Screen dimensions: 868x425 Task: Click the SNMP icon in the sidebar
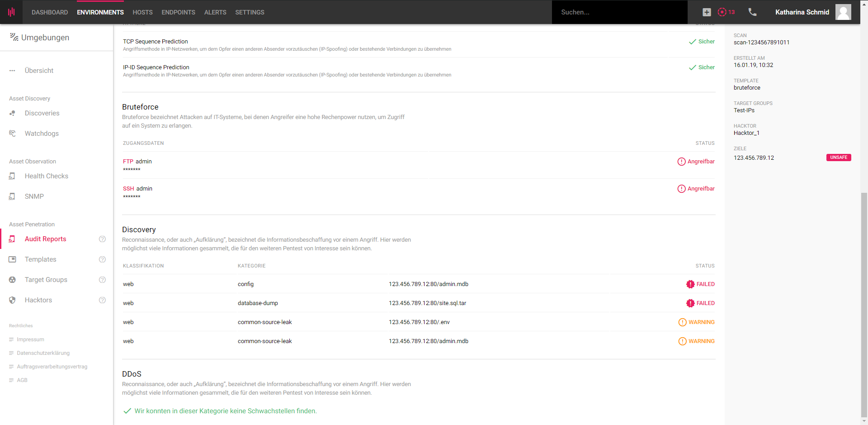(x=12, y=196)
